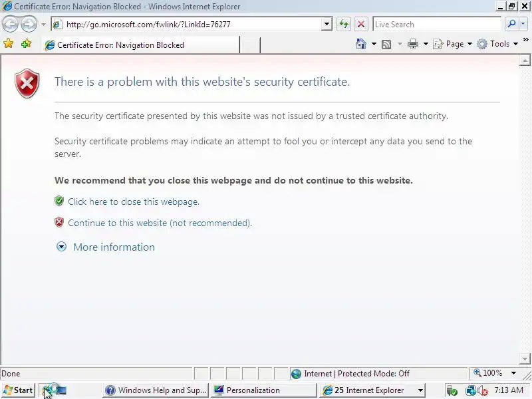Continue to this website not recommended link
Viewport: 532px width, 399px height.
pyautogui.click(x=160, y=223)
